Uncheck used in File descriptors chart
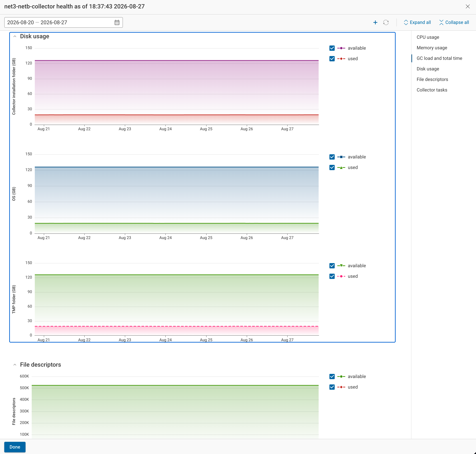 (332, 387)
